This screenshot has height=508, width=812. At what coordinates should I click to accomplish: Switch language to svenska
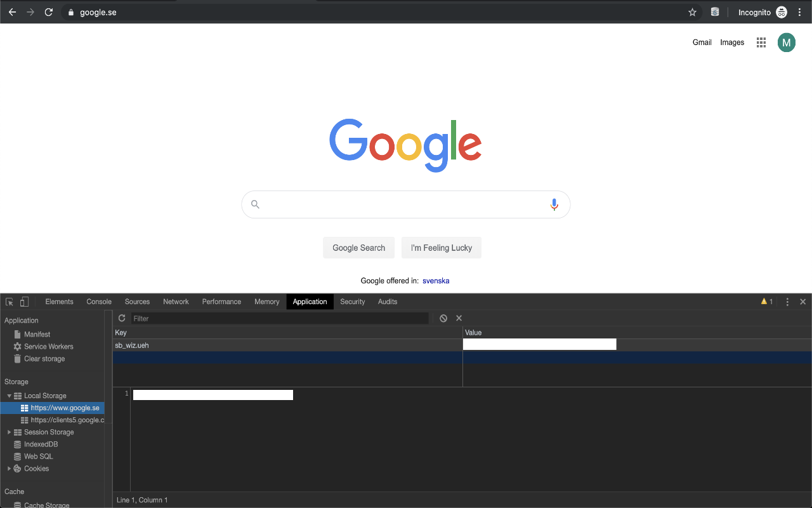(436, 281)
